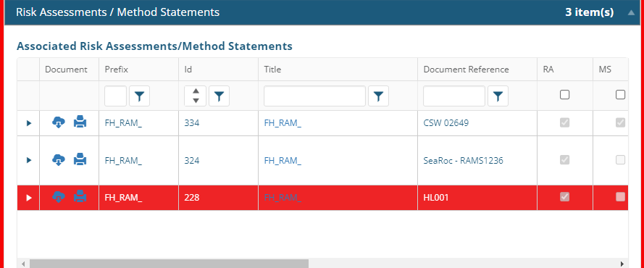This screenshot has width=644, height=268.
Task: Download the HL001 row document
Action: click(x=59, y=197)
